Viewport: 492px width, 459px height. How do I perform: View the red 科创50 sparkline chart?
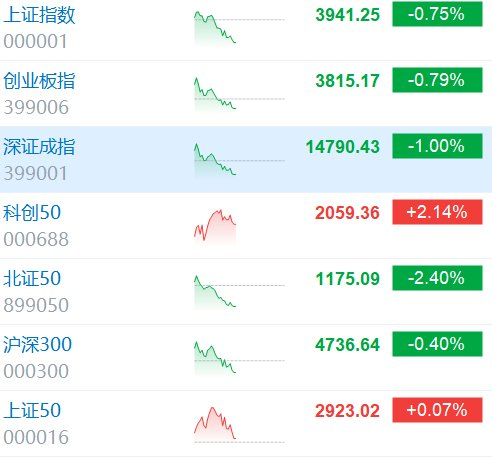coord(215,226)
